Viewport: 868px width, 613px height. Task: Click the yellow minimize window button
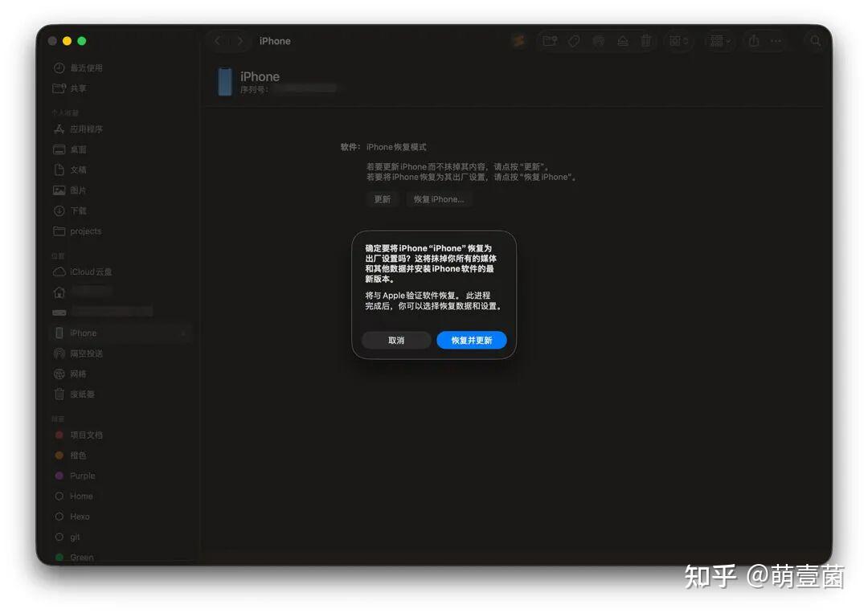pos(67,41)
